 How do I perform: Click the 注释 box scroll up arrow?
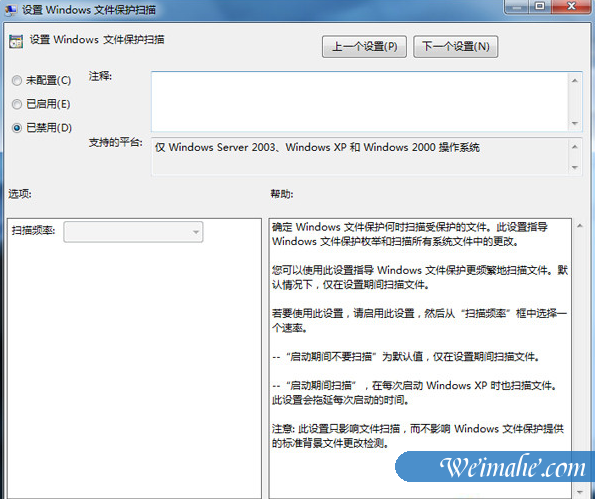click(575, 80)
